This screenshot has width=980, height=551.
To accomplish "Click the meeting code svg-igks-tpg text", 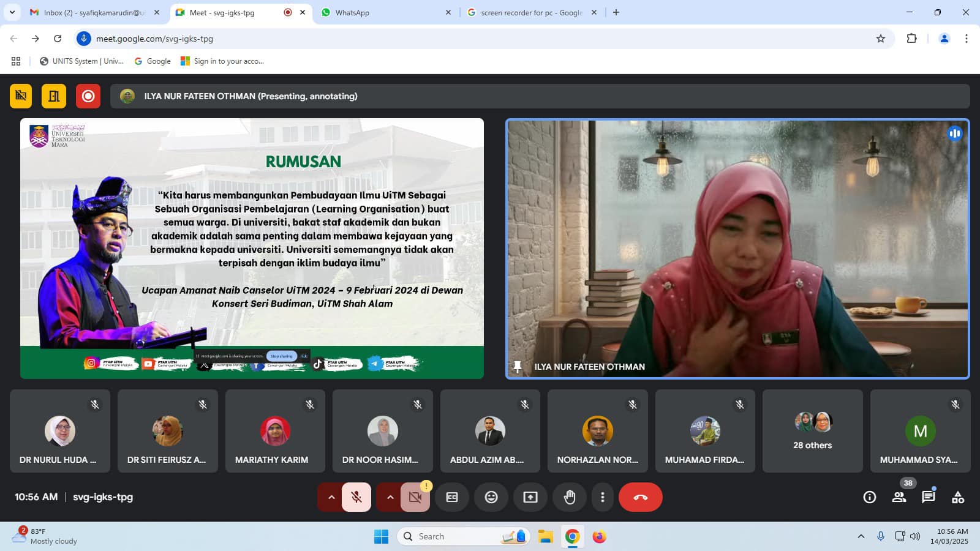I will pos(103,497).
